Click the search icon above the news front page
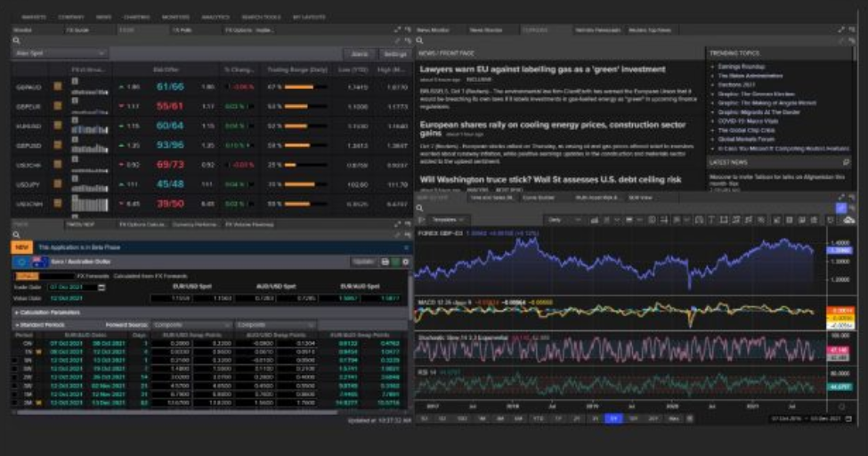The width and height of the screenshot is (868, 456). tap(420, 41)
